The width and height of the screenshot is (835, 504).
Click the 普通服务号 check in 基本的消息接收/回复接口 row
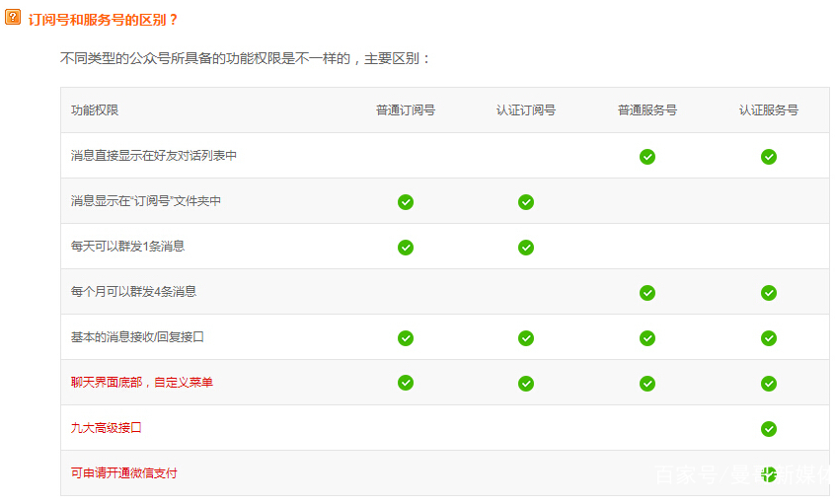[x=647, y=338]
